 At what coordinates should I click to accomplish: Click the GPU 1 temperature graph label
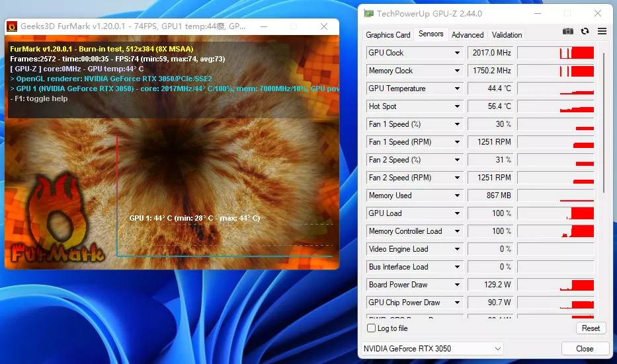[194, 218]
